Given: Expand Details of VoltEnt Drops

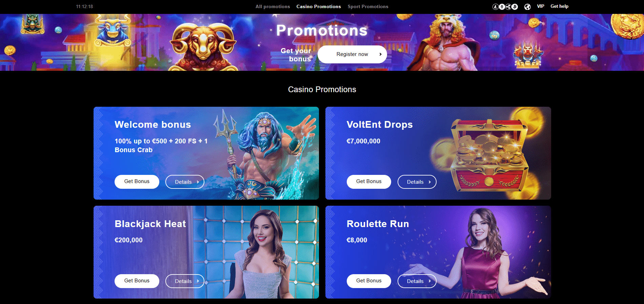Looking at the screenshot, I should (417, 182).
